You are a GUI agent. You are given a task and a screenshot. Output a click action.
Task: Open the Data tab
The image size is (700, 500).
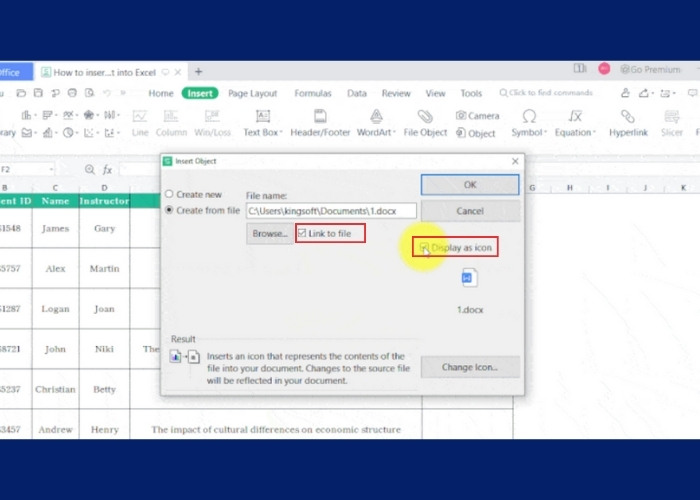coord(357,93)
